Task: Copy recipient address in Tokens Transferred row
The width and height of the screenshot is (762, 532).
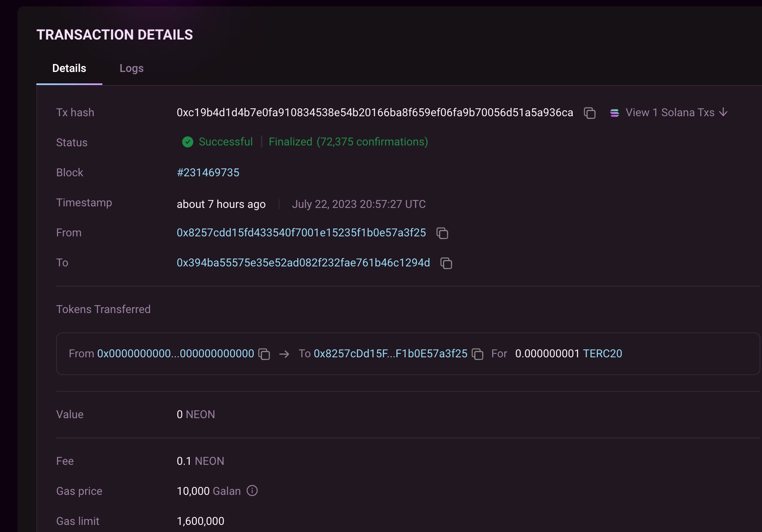Action: (x=477, y=354)
